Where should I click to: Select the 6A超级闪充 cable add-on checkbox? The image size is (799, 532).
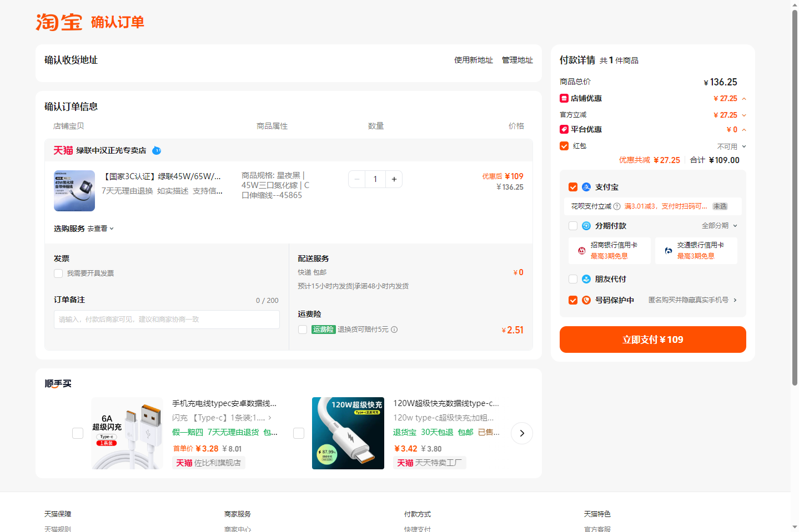point(78,433)
